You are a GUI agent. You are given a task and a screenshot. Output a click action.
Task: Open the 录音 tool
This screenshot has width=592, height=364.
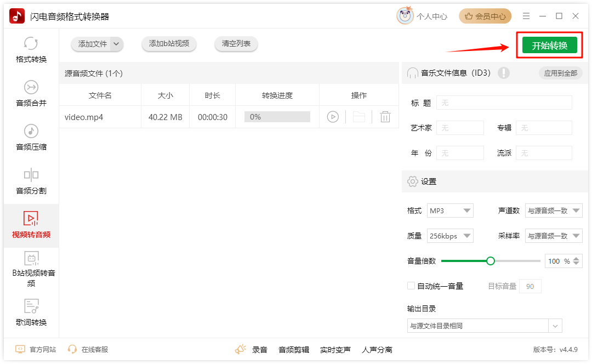[260, 350]
